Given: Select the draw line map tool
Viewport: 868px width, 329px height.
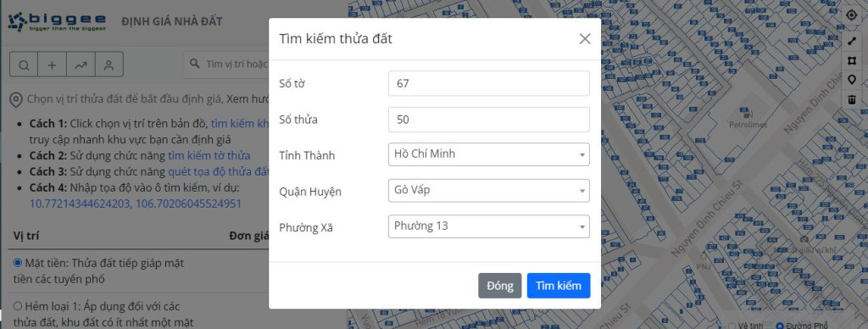Looking at the screenshot, I should click(852, 42).
